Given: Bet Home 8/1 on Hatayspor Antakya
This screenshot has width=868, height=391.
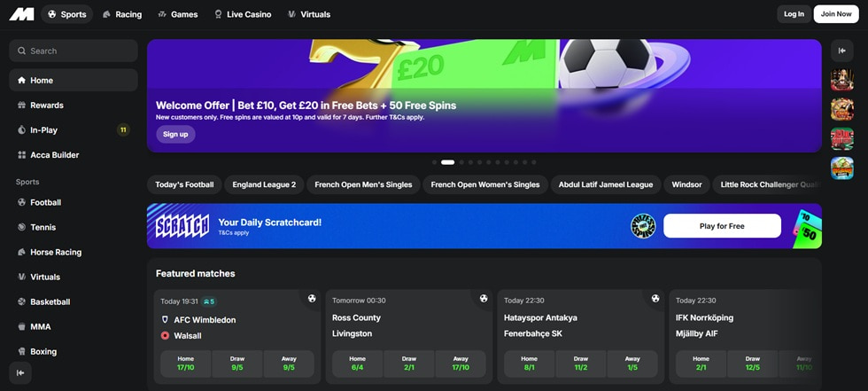Looking at the screenshot, I should [x=530, y=364].
